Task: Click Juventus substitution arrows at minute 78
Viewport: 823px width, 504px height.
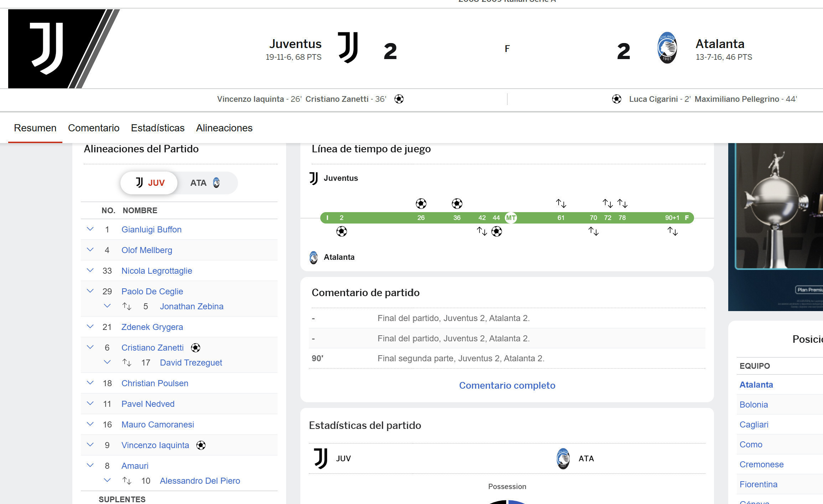Action: pos(622,203)
